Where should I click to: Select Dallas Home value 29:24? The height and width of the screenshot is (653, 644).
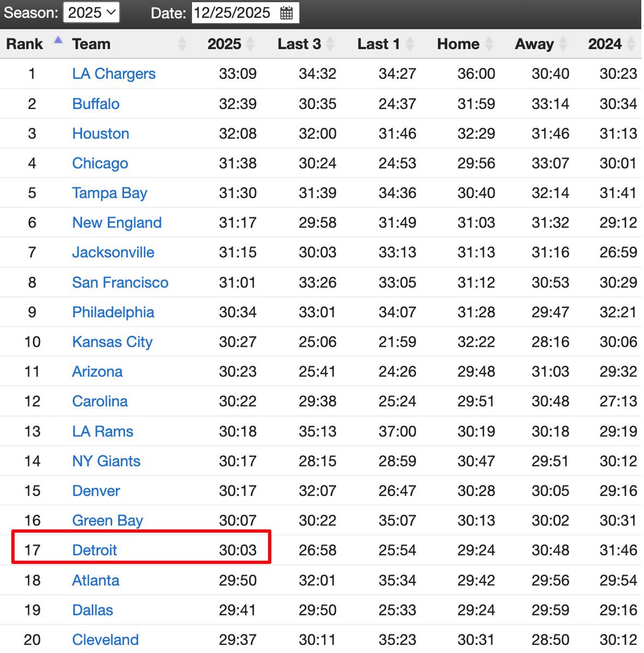coord(476,610)
